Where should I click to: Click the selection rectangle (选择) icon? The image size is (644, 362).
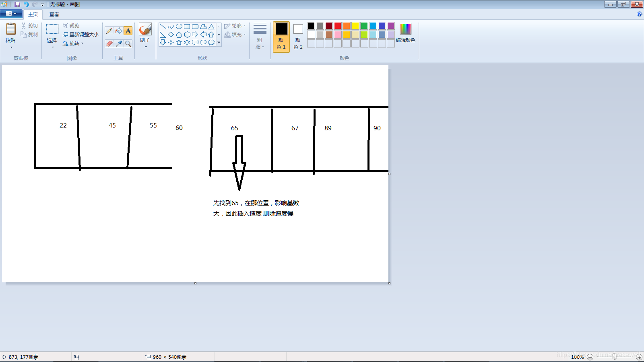click(x=52, y=29)
